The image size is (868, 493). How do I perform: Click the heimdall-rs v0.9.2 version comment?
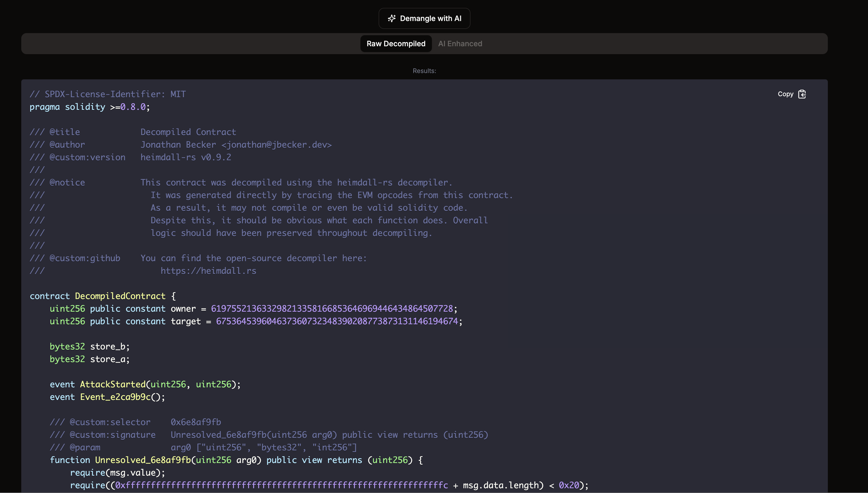(186, 157)
